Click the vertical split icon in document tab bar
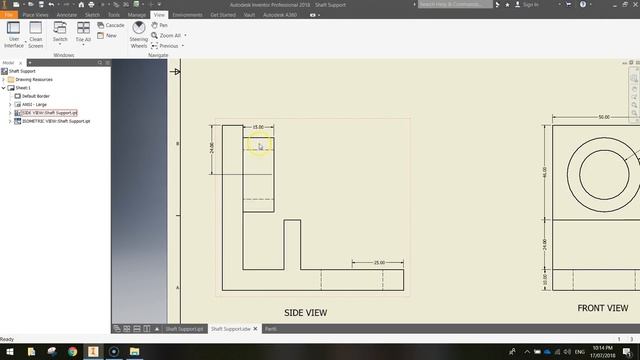The width and height of the screenshot is (640, 360). (147, 329)
